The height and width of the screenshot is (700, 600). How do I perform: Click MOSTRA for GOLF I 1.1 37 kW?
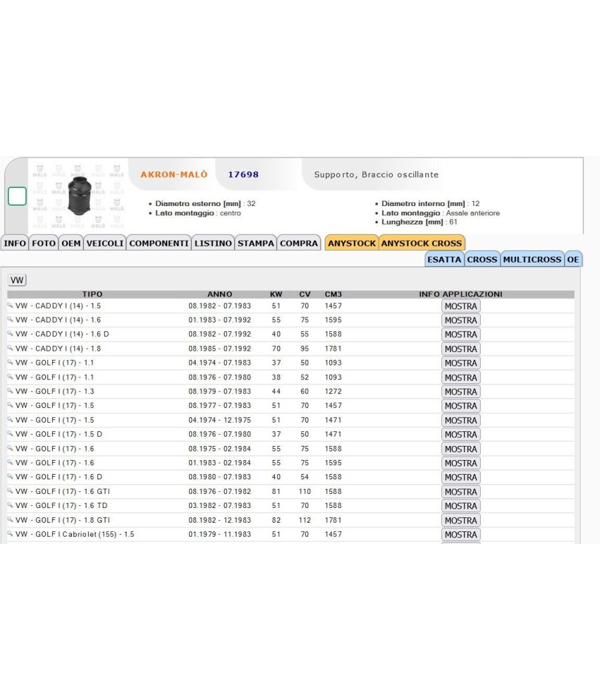pyautogui.click(x=461, y=363)
